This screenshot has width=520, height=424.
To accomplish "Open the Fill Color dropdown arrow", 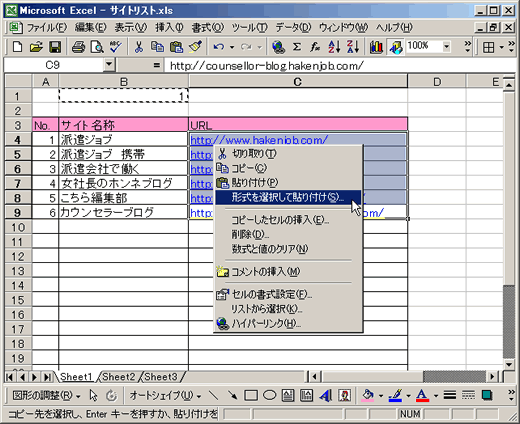I will click(x=381, y=396).
